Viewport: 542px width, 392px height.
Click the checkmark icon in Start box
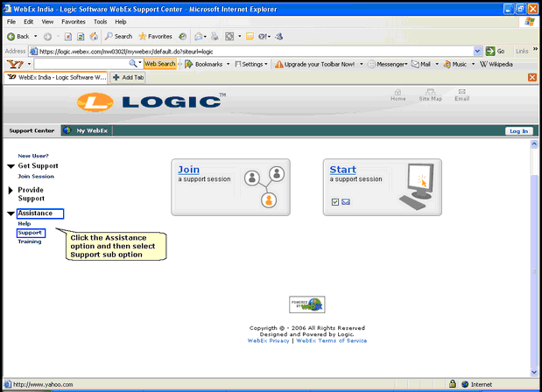pos(335,202)
